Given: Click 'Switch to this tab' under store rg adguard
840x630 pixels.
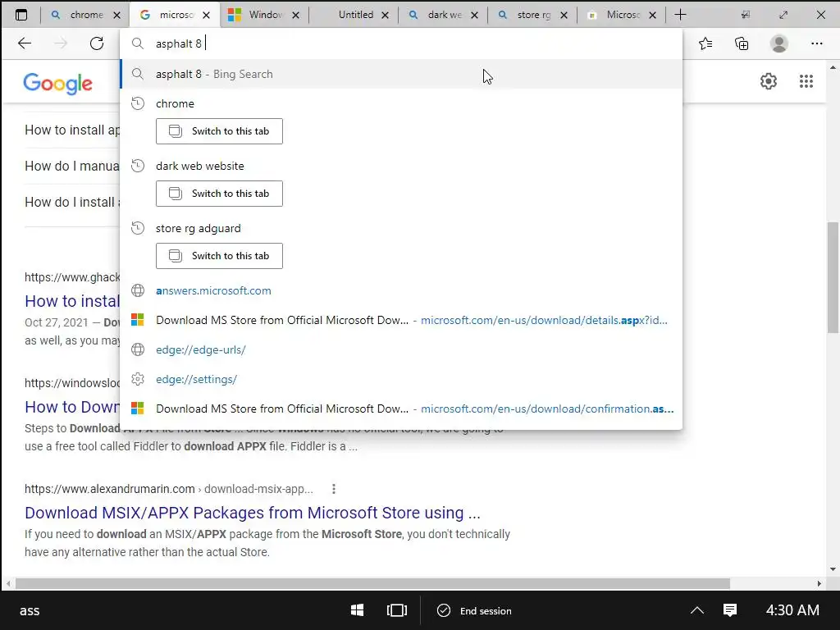Looking at the screenshot, I should (219, 256).
